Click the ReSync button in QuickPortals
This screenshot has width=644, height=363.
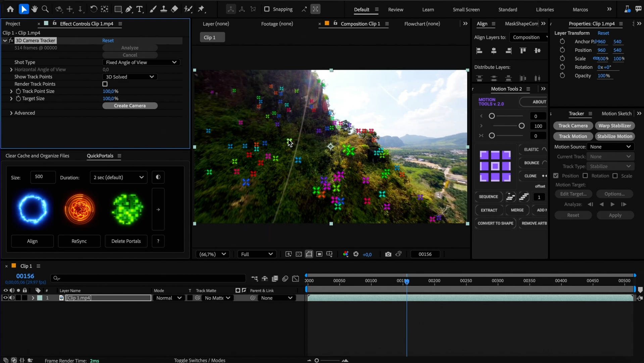(79, 241)
